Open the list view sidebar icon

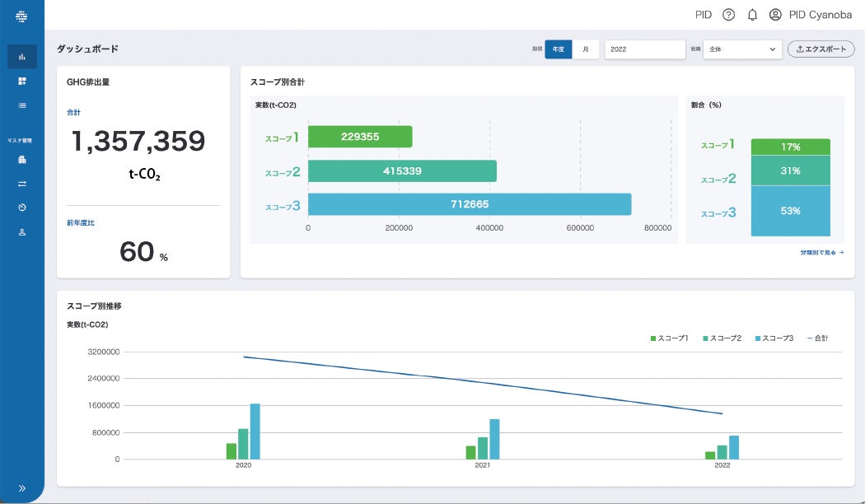point(22,105)
